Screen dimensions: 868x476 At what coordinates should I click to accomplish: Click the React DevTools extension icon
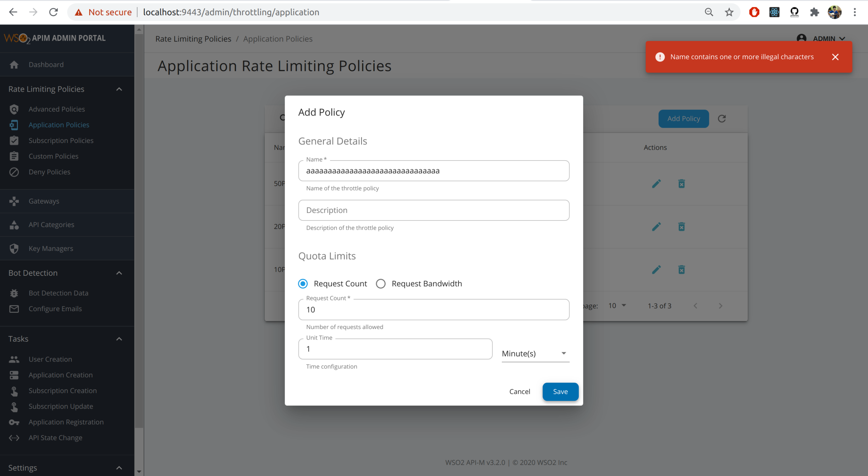click(774, 12)
